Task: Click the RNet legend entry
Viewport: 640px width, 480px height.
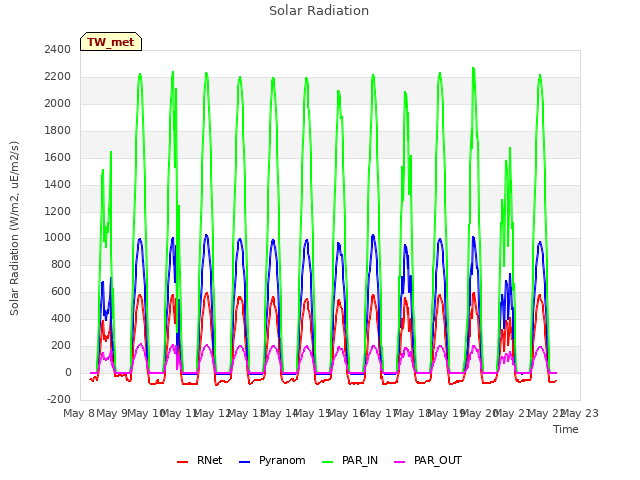Action: [x=200, y=460]
